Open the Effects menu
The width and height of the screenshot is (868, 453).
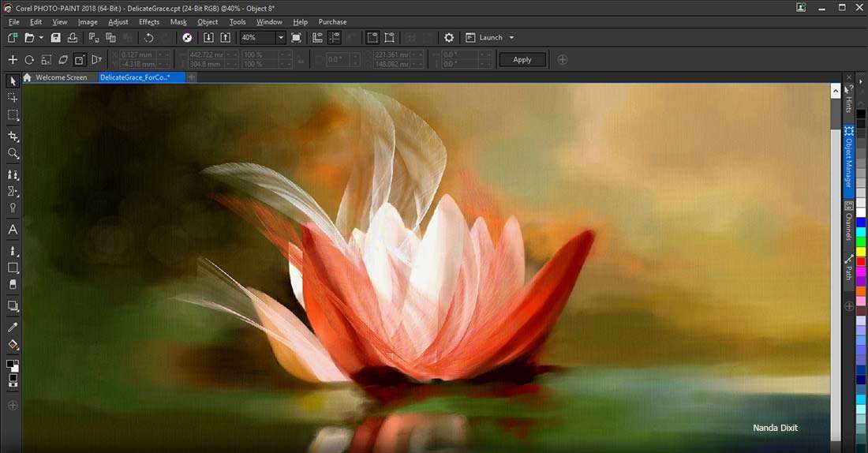[x=149, y=22]
